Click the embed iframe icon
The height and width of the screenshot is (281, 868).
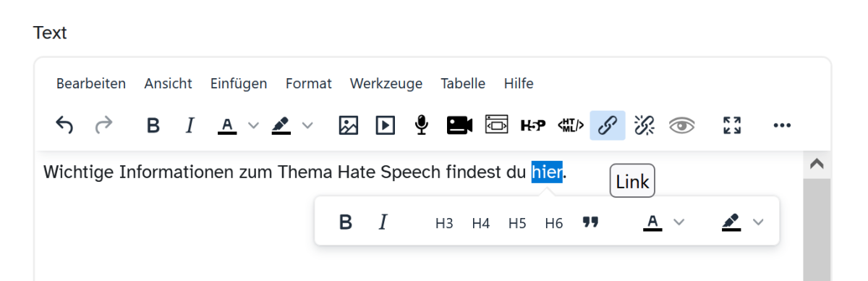pyautogui.click(x=497, y=125)
